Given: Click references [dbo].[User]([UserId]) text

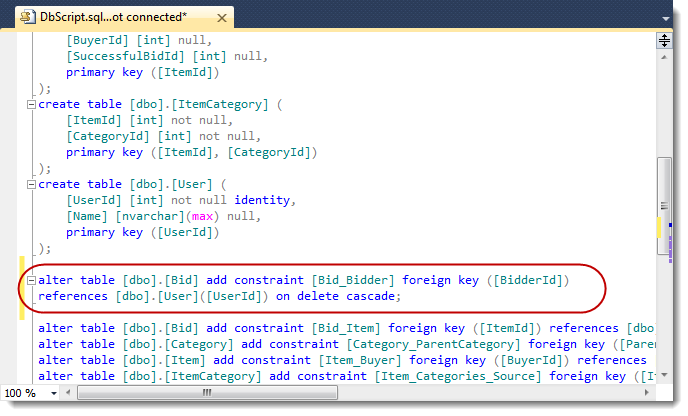Looking at the screenshot, I should (153, 296).
